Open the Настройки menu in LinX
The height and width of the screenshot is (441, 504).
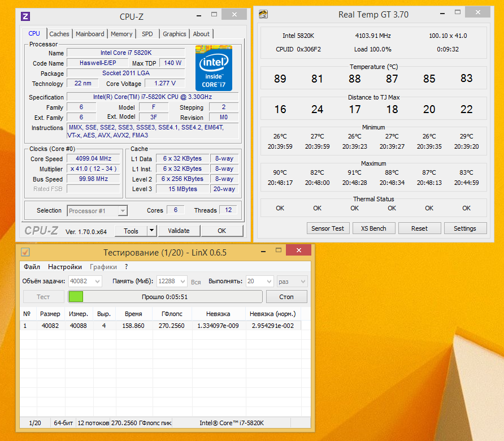pyautogui.click(x=65, y=267)
